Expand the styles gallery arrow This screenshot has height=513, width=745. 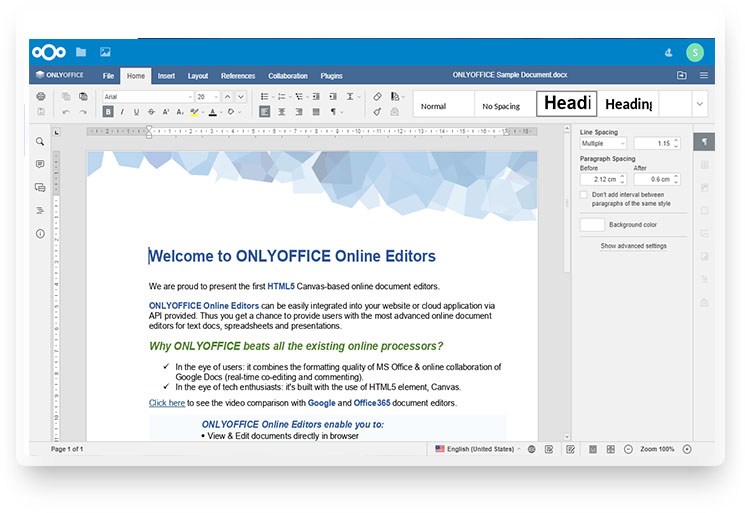coord(699,104)
